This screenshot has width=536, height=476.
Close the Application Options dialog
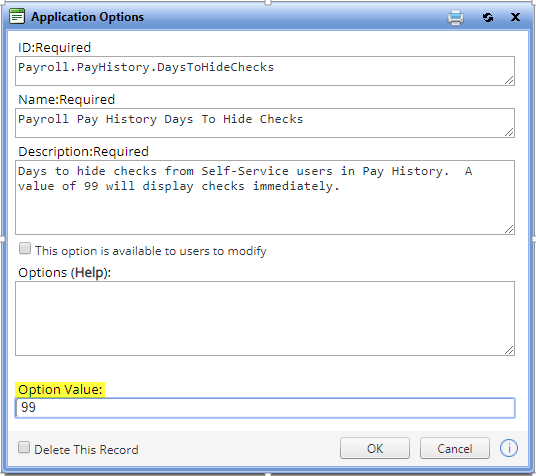tap(515, 17)
